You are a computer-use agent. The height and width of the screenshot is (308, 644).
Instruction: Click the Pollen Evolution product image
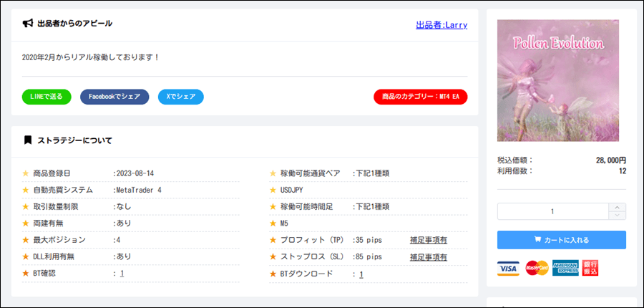557,80
